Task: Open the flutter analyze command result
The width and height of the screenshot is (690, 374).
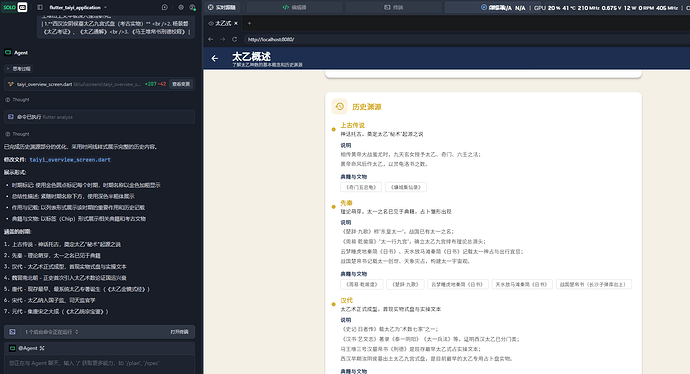Action: click(x=99, y=117)
